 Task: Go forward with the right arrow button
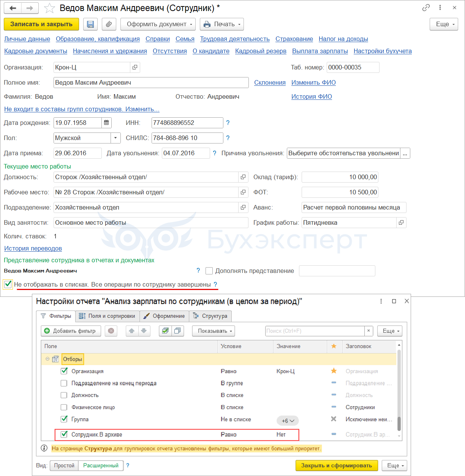pyautogui.click(x=30, y=8)
